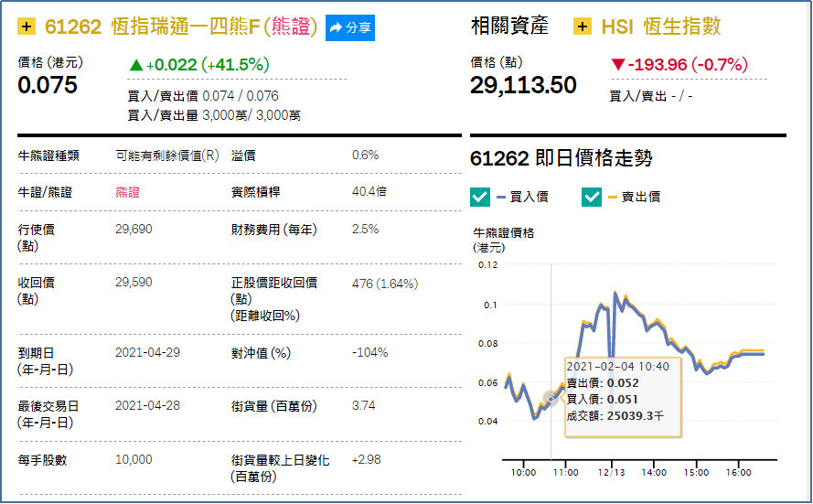Image resolution: width=813 pixels, height=504 pixels.
Task: Select the HSI value 29,113.50
Action: (x=523, y=85)
